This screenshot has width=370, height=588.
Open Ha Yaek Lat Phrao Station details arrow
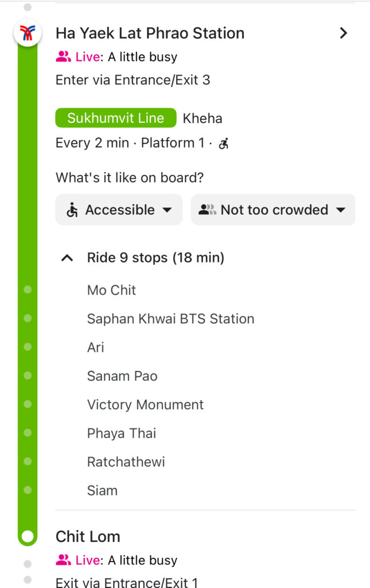pyautogui.click(x=343, y=33)
